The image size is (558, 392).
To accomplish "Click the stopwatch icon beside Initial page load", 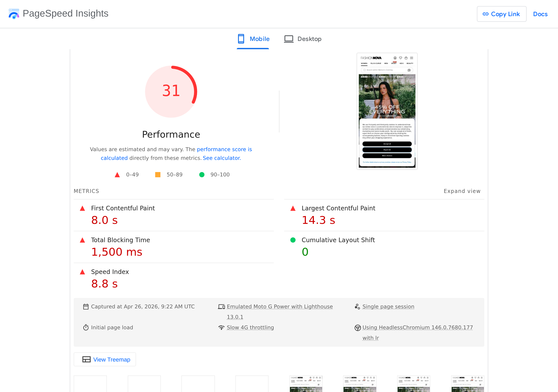I will [x=86, y=327].
